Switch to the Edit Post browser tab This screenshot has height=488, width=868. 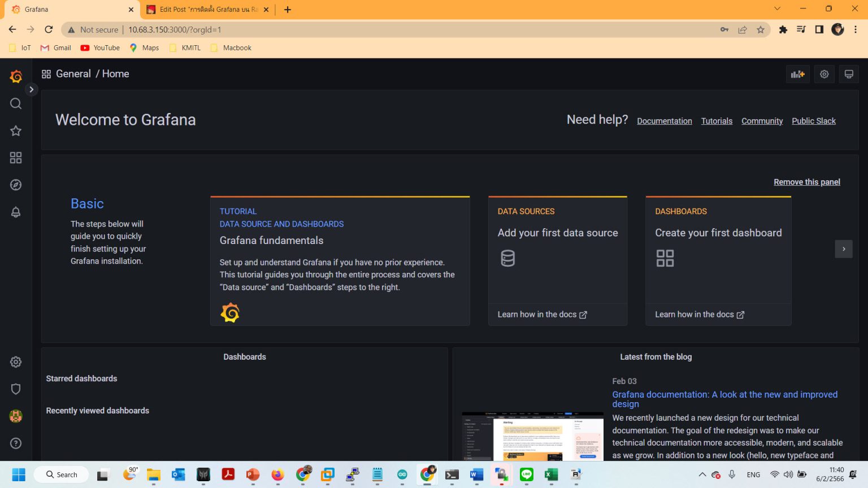(203, 9)
